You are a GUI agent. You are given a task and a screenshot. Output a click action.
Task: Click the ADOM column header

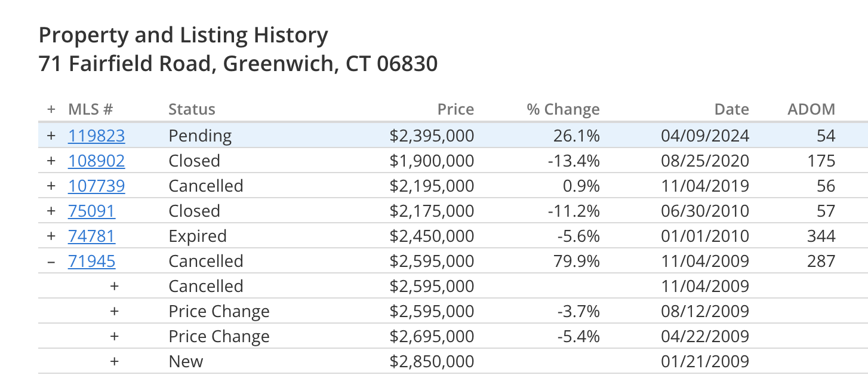(x=811, y=109)
